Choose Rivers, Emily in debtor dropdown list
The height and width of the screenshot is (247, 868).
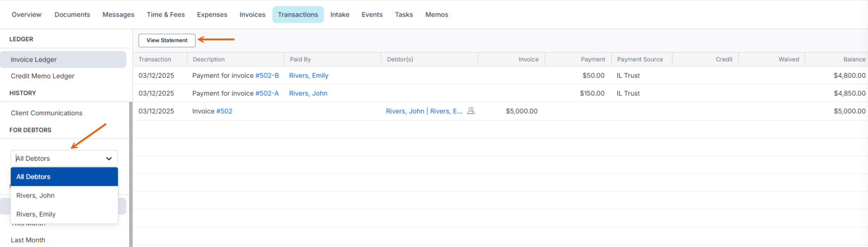pyautogui.click(x=36, y=214)
